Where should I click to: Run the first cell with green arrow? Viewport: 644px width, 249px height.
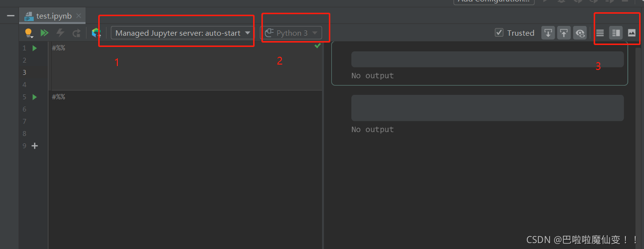[x=35, y=48]
